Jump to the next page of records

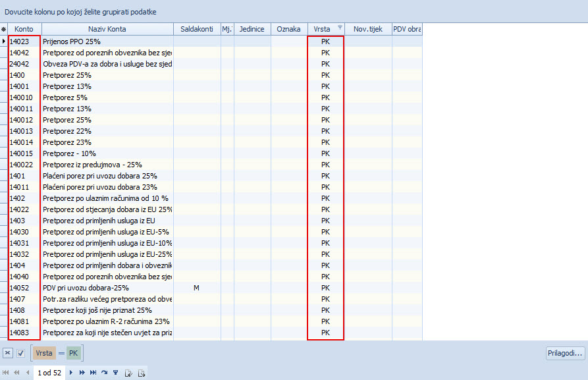[x=82, y=373]
